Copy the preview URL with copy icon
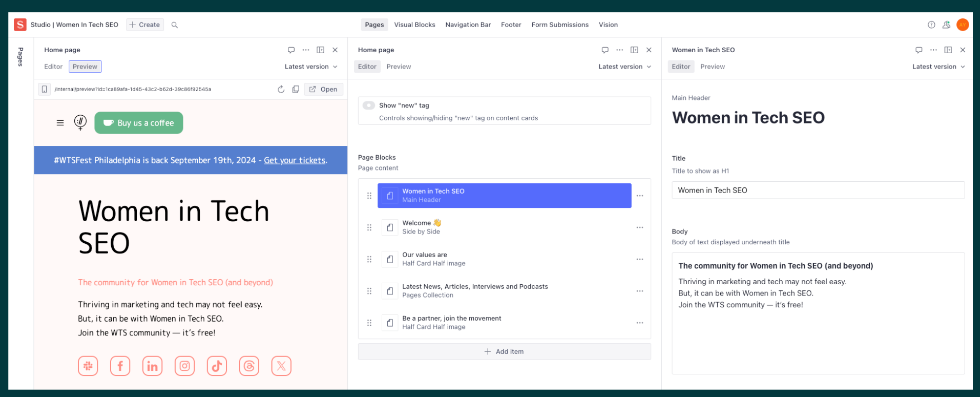Viewport: 980px width, 397px height. click(x=296, y=89)
